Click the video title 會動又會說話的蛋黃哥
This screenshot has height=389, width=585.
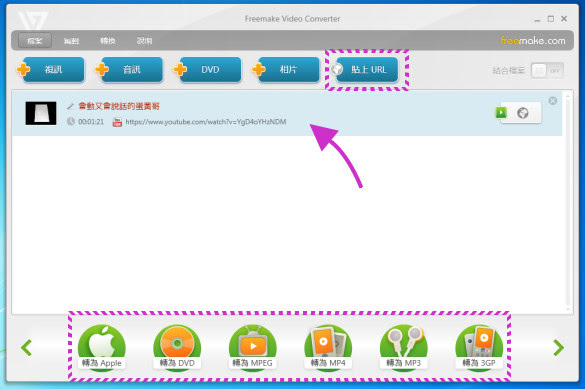click(x=119, y=106)
